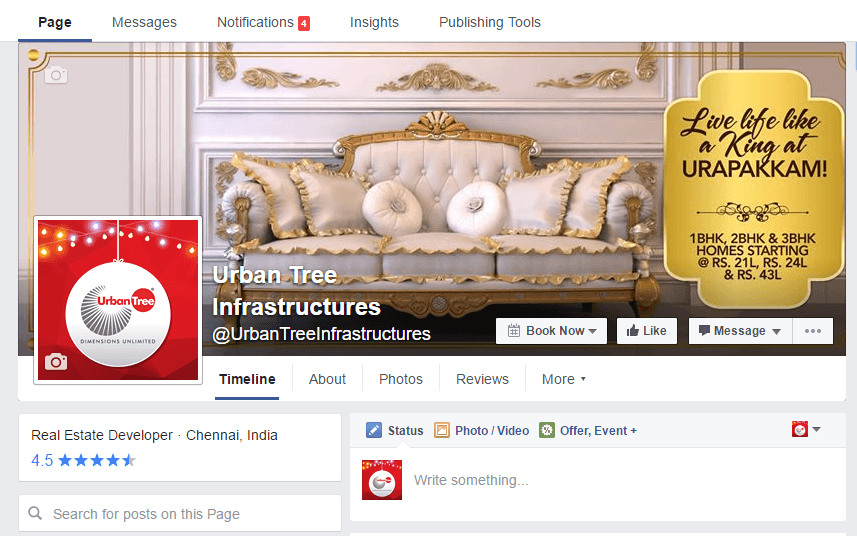The width and height of the screenshot is (857, 536).
Task: Click the search magnifier icon
Action: [35, 513]
